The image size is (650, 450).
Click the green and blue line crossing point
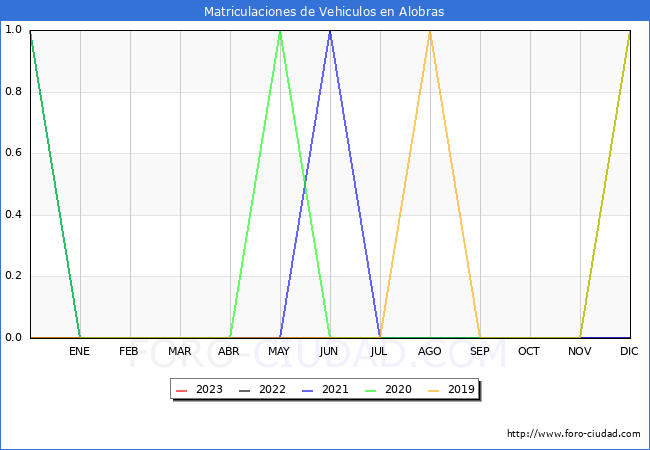[x=305, y=184]
